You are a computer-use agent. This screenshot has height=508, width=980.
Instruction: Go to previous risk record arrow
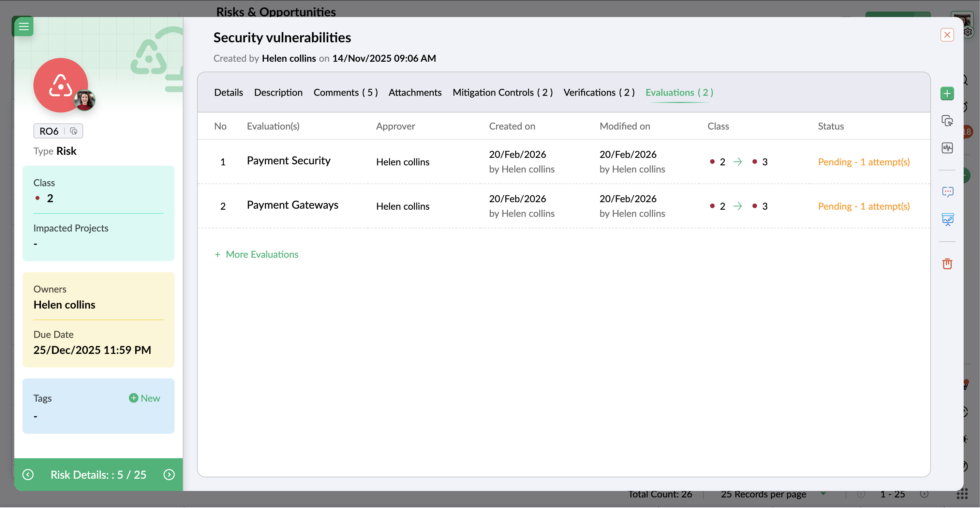click(x=28, y=475)
